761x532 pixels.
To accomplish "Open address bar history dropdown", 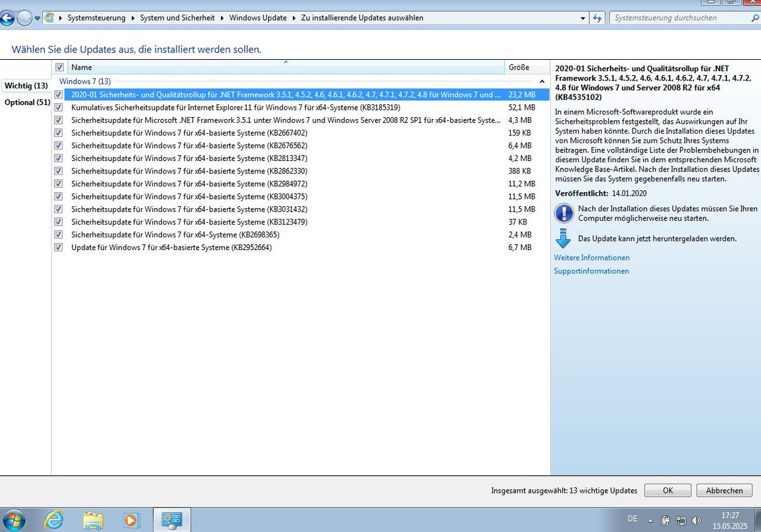I will pos(583,18).
